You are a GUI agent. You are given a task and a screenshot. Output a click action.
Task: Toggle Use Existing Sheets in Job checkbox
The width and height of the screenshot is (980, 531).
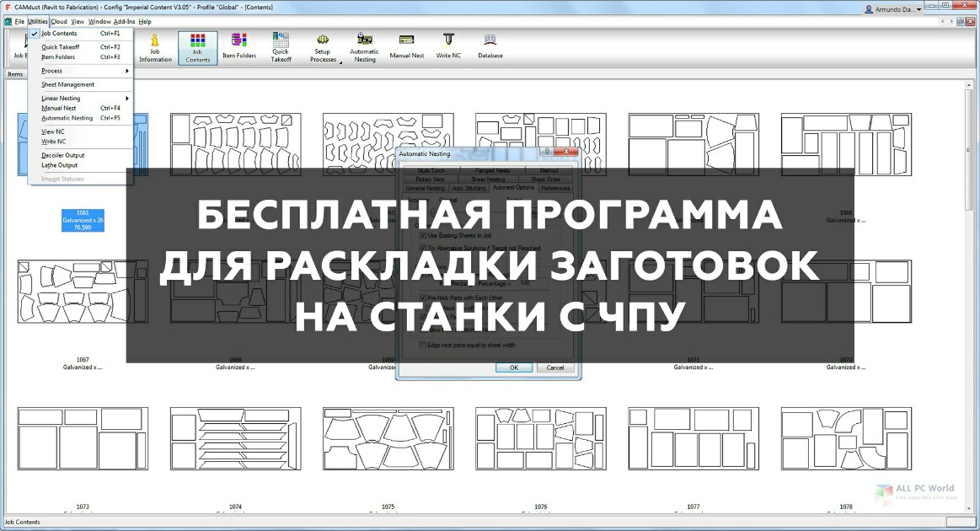click(423, 236)
